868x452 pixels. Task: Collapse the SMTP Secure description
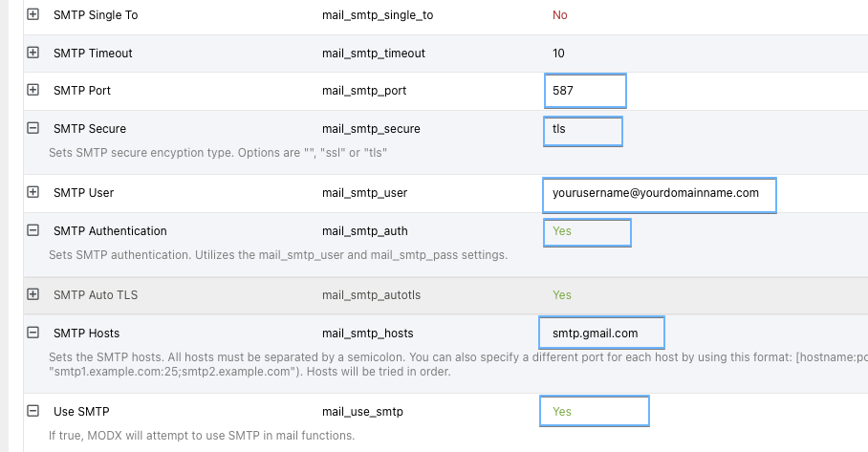[33, 128]
